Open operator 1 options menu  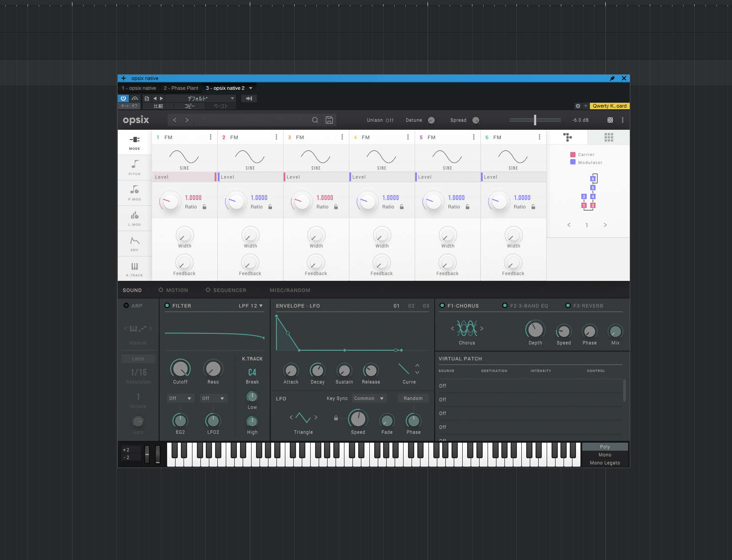[211, 137]
